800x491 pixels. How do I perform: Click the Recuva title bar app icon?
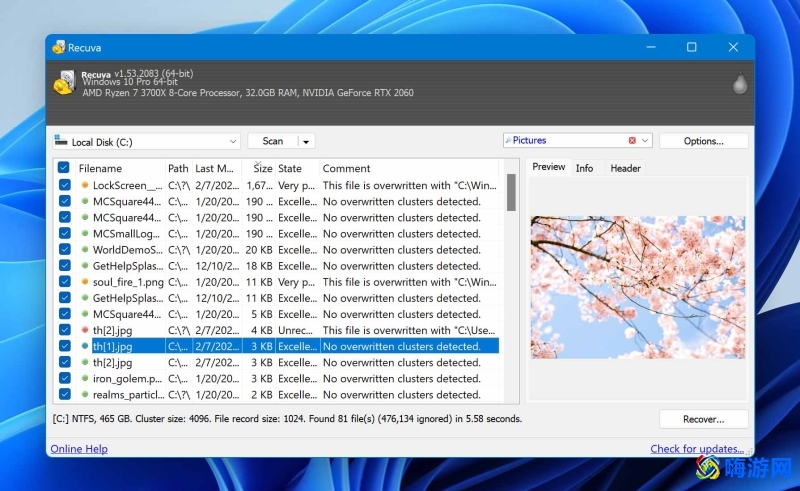tap(59, 47)
